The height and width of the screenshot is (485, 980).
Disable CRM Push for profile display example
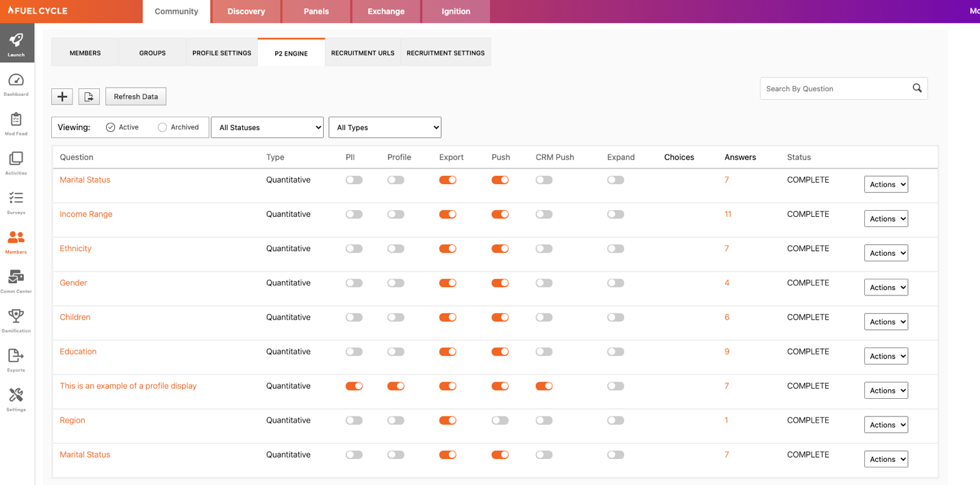544,386
